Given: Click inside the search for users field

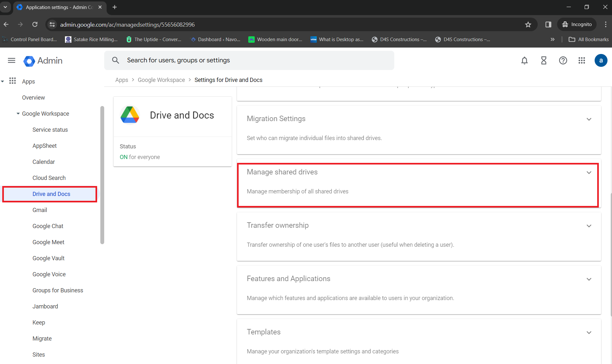Looking at the screenshot, I should point(225,60).
